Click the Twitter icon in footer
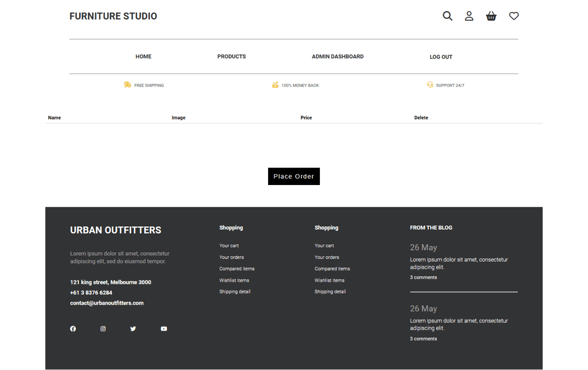Image resolution: width=588 pixels, height=370 pixels. click(x=133, y=329)
